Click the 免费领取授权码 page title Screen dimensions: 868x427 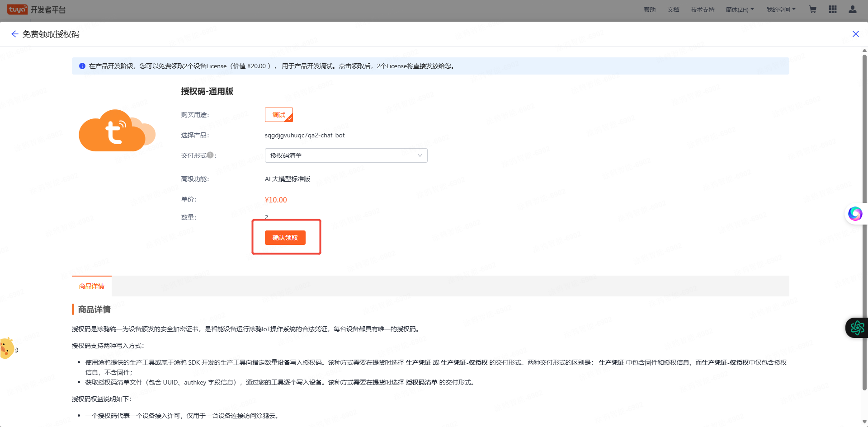pos(51,34)
